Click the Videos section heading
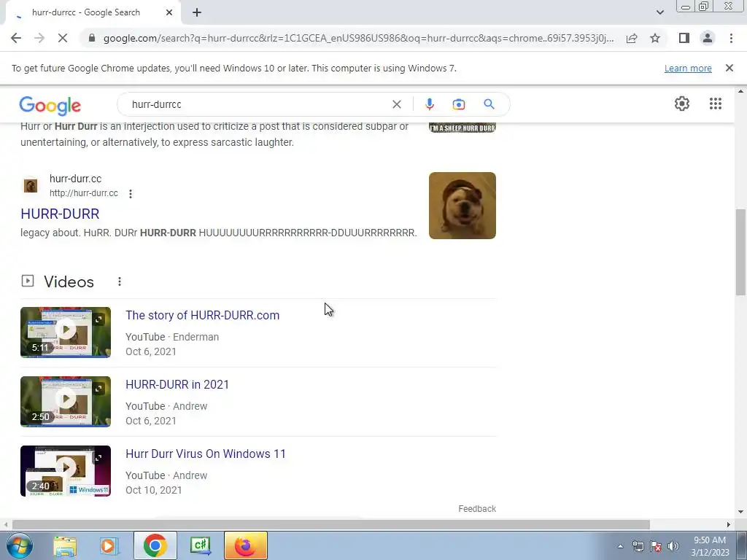The image size is (747, 560). coord(69,281)
